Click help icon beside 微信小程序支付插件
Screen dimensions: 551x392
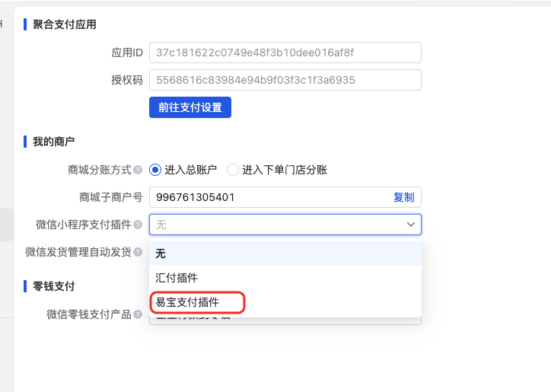138,225
